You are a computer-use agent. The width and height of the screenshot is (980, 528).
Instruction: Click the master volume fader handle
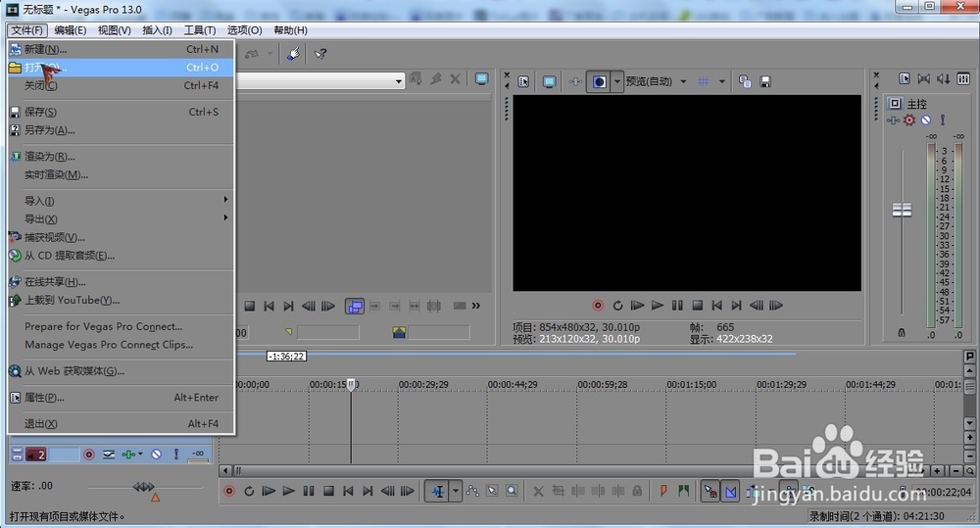click(x=902, y=210)
